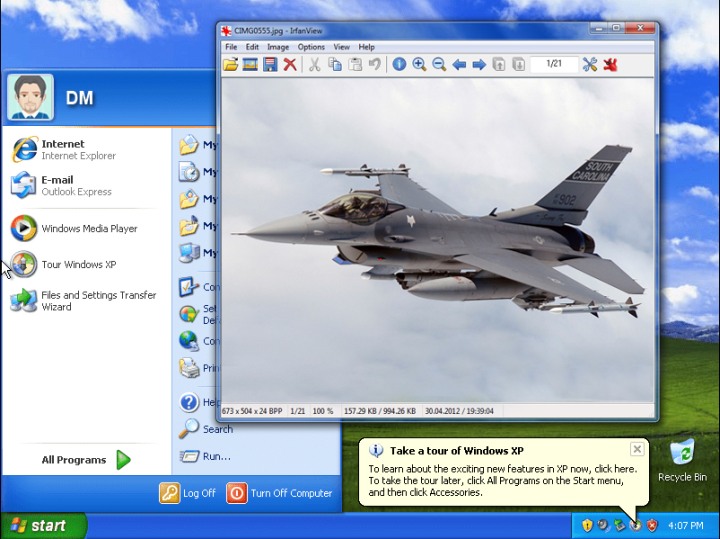Image resolution: width=720 pixels, height=539 pixels.
Task: Click the red IrfanView about icon
Action: (610, 64)
